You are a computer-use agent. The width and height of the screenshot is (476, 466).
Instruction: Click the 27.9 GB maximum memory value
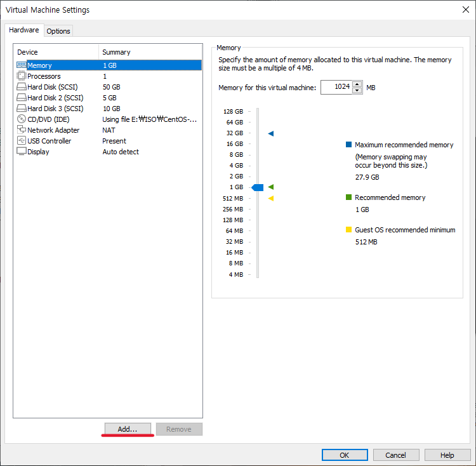367,177
